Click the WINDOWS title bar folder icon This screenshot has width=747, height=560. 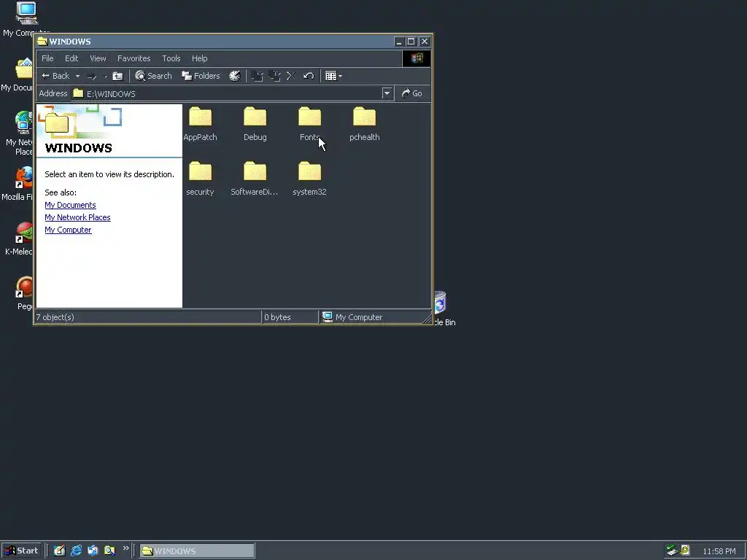[42, 42]
